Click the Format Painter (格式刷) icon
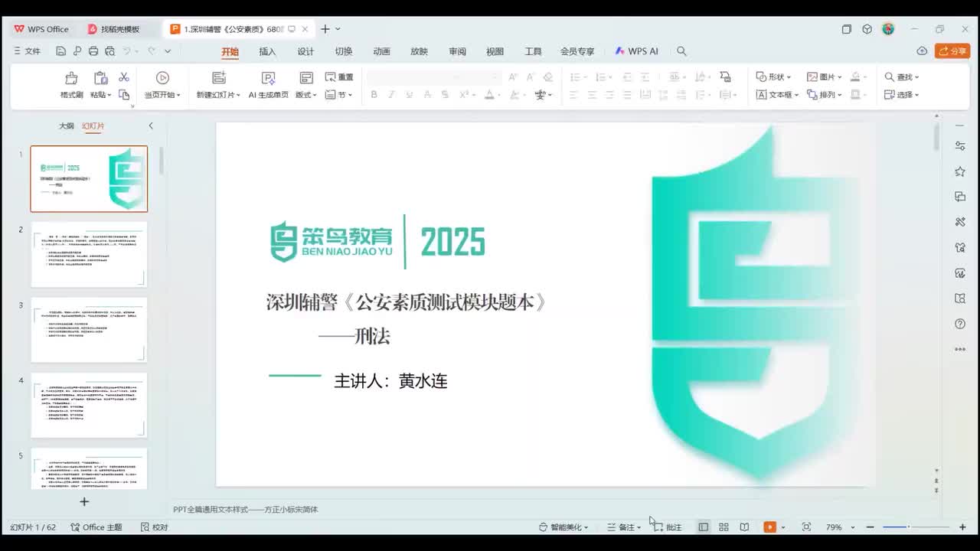The height and width of the screenshot is (551, 980). coord(71,78)
